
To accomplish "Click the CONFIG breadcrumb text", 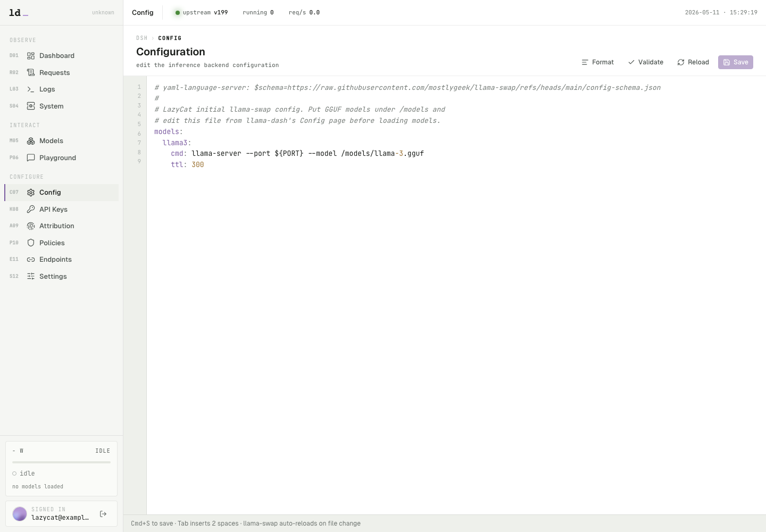I will click(170, 38).
